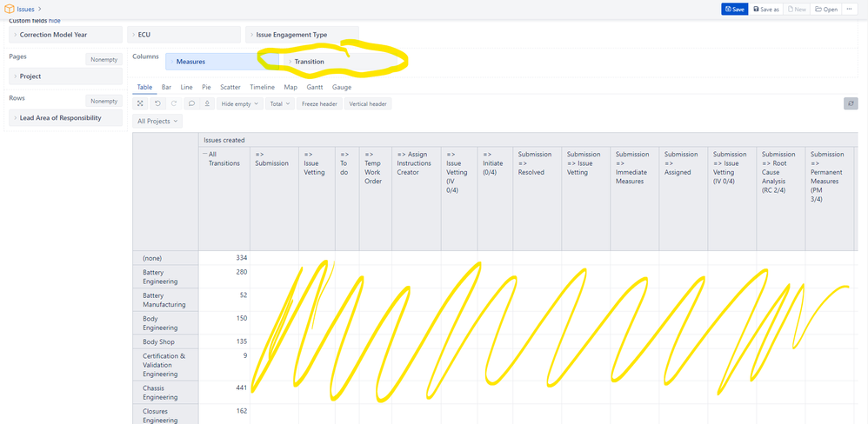
Task: Click the Issues cube icon
Action: click(x=10, y=9)
